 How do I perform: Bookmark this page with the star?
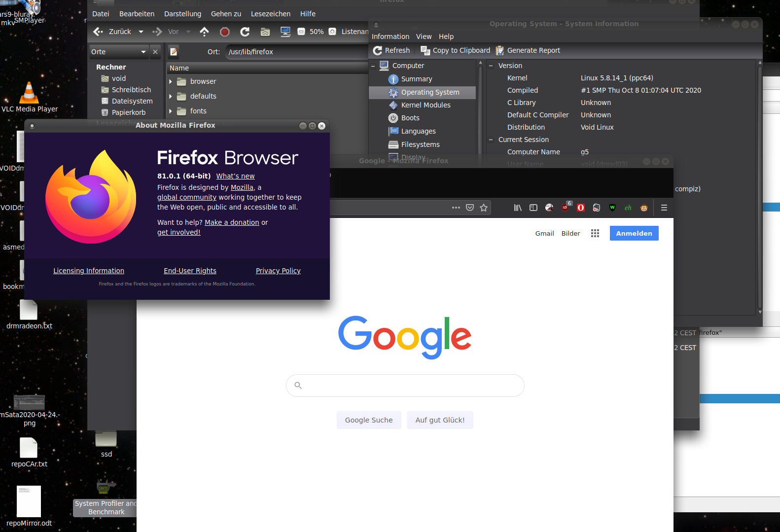[484, 208]
